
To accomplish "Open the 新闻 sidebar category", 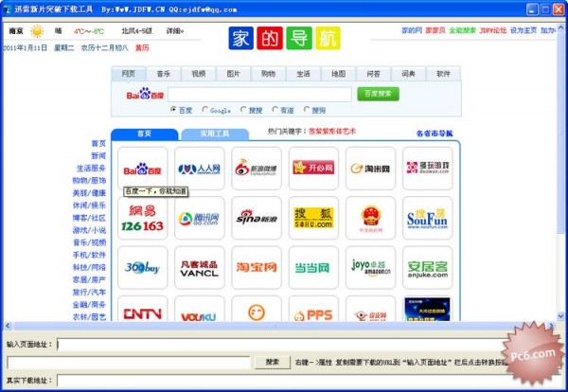I will coord(98,156).
